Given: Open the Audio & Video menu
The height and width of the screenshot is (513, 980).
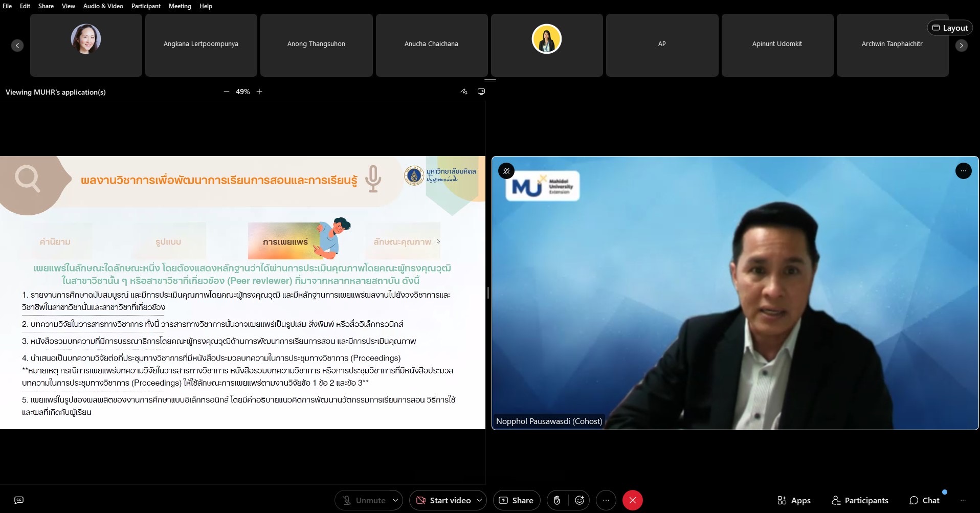Looking at the screenshot, I should tap(103, 6).
